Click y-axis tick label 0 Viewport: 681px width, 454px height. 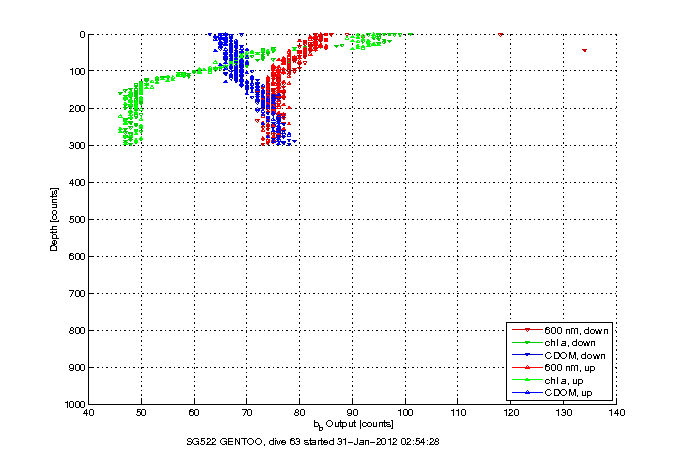coord(82,35)
